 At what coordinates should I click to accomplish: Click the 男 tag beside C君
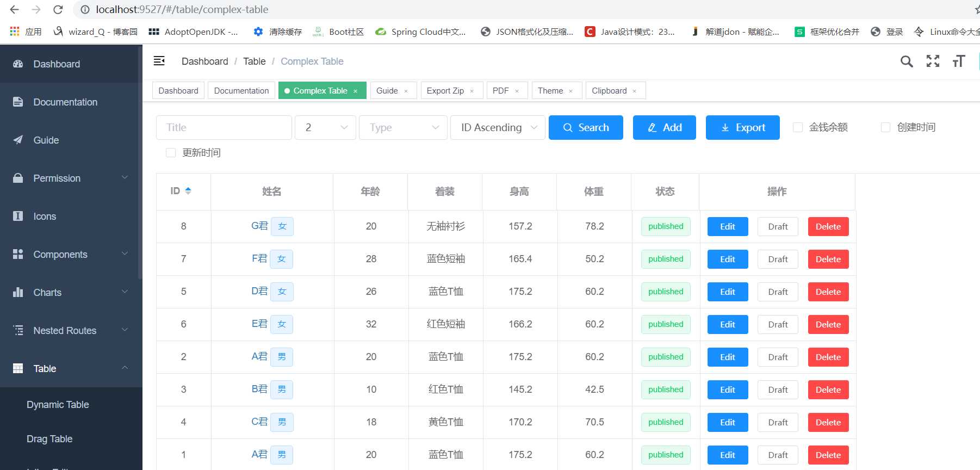pyautogui.click(x=282, y=422)
